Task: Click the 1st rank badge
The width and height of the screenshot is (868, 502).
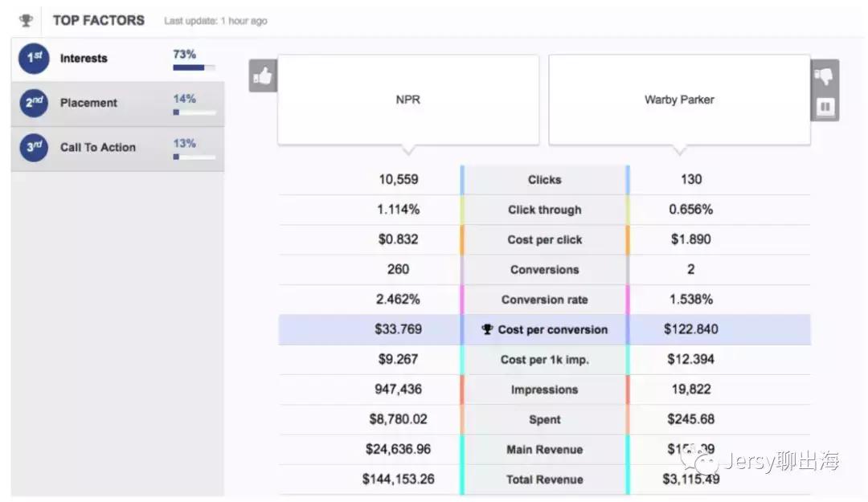Action: (x=34, y=58)
